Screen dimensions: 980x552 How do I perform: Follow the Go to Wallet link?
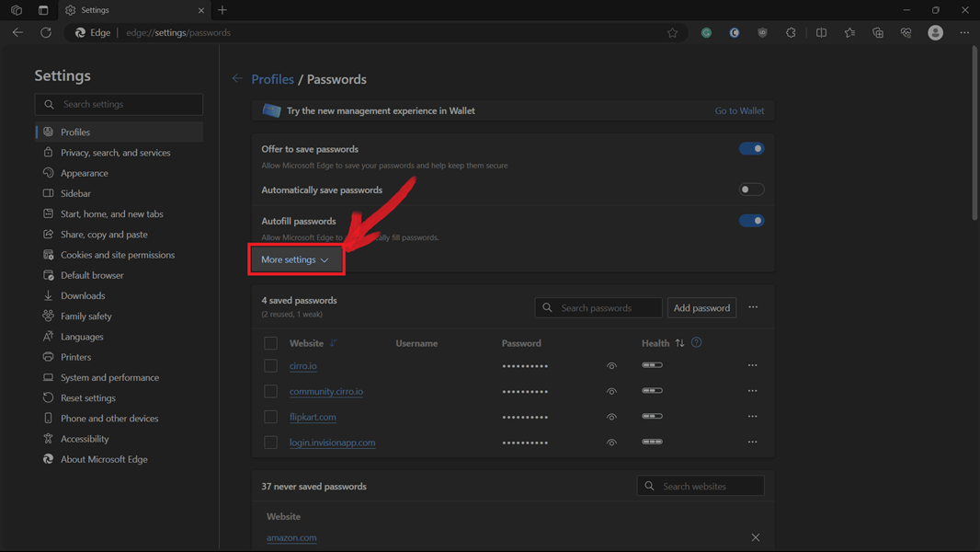(x=739, y=110)
